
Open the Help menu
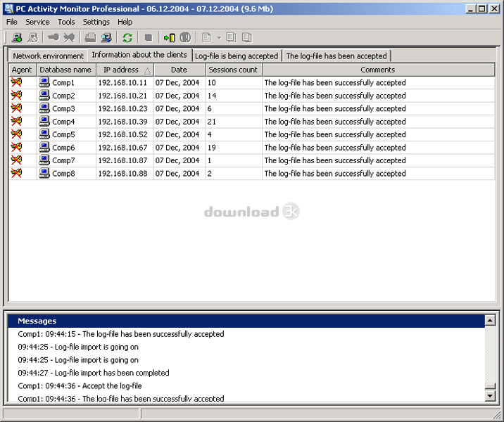[x=125, y=22]
